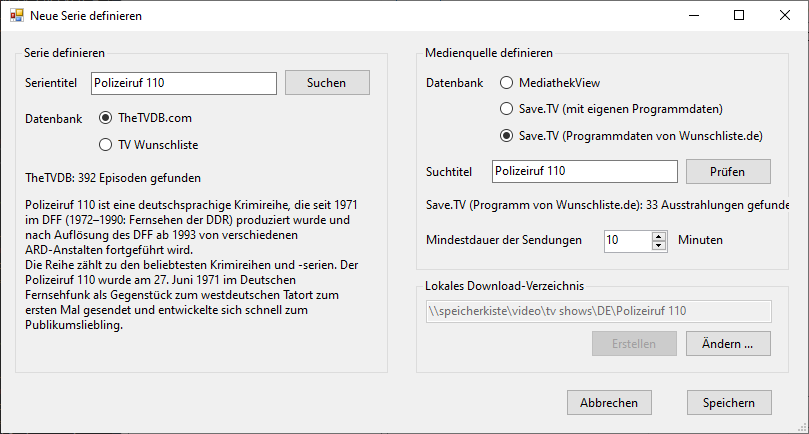The width and height of the screenshot is (809, 434).
Task: Click the local download directory path field
Action: 599,312
